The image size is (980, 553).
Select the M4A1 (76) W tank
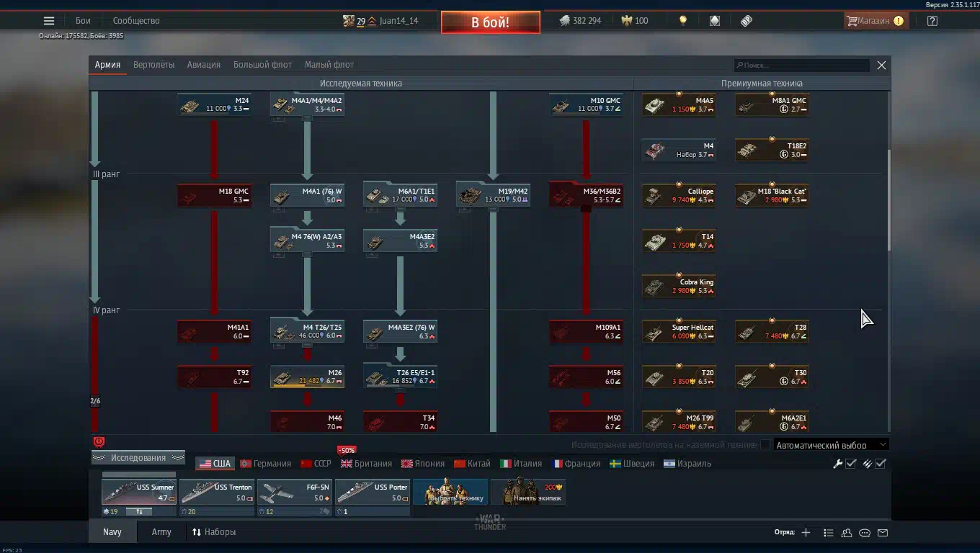[x=307, y=195]
